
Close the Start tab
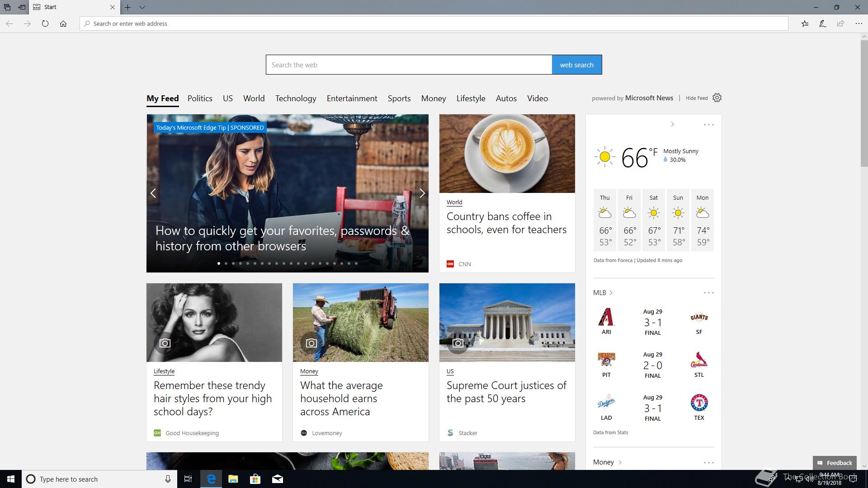tap(113, 7)
